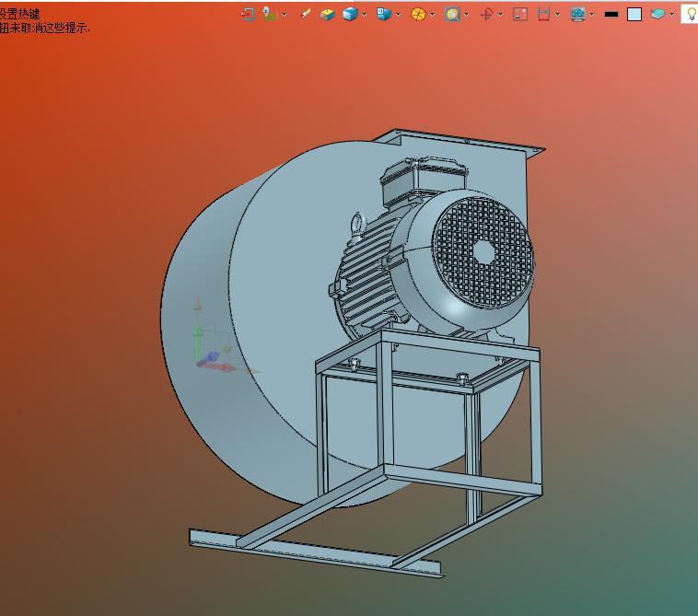Image resolution: width=698 pixels, height=616 pixels.
Task: Expand the orange mesh icon dropdown
Action: [432, 15]
